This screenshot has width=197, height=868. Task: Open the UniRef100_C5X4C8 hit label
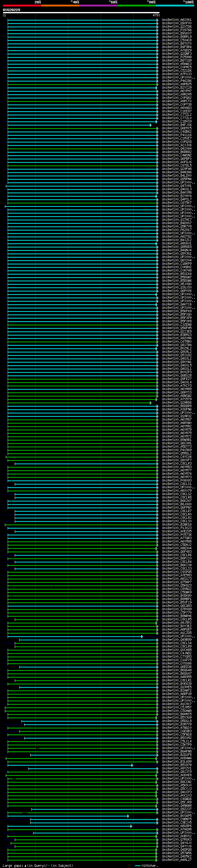(176, 40)
